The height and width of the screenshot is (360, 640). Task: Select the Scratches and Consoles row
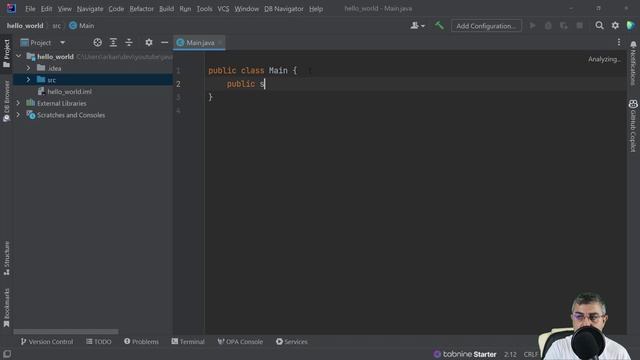(93, 115)
